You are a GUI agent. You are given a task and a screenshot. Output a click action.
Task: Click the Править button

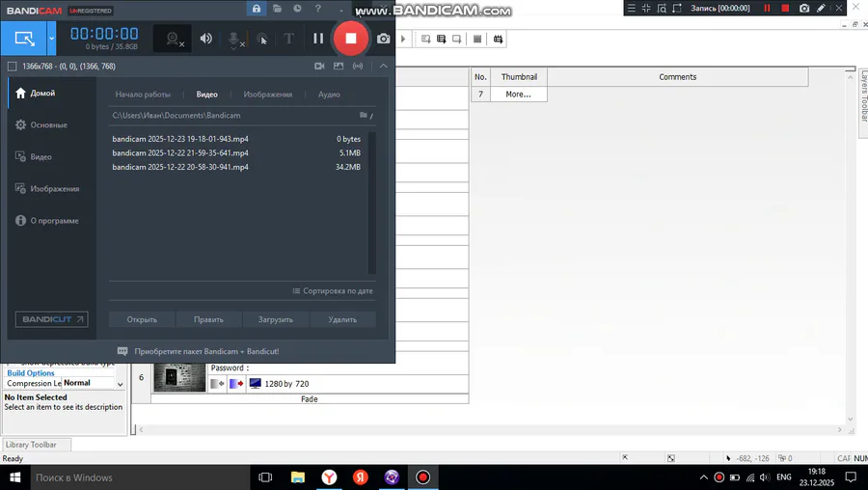[208, 319]
